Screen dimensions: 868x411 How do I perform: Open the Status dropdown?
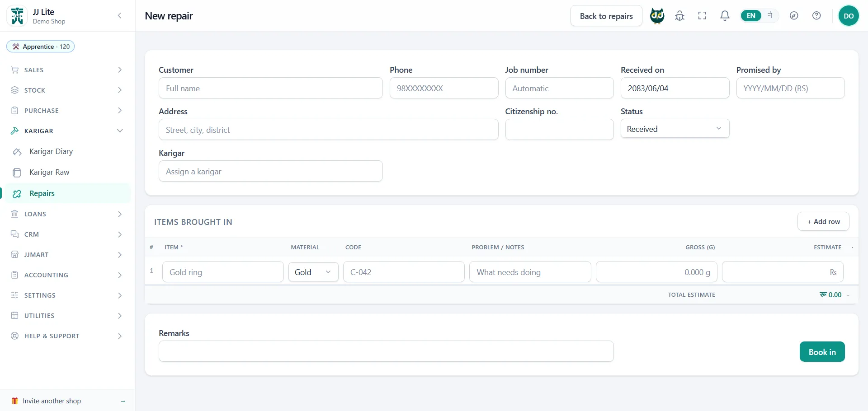pyautogui.click(x=675, y=129)
